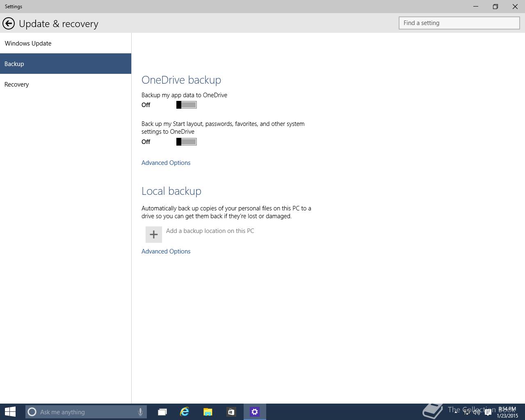Viewport: 525px width, 420px height.
Task: Show hidden tray icons arrow
Action: (x=456, y=412)
